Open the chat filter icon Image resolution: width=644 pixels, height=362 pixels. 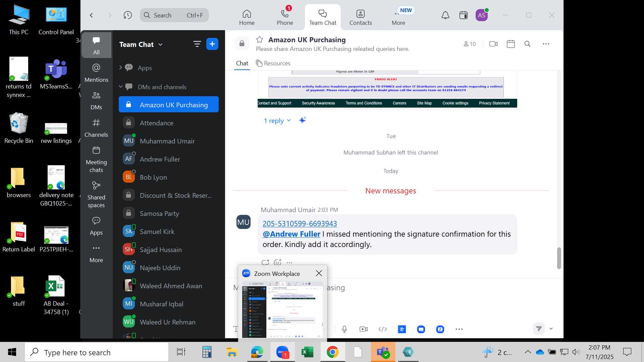point(197,44)
